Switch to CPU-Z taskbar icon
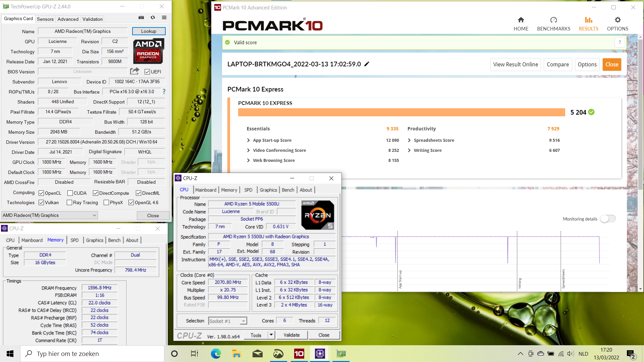Image resolution: width=644 pixels, height=362 pixels. (320, 354)
